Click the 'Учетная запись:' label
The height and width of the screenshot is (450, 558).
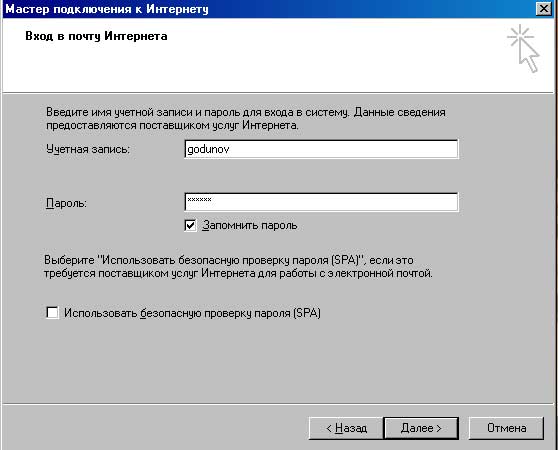88,149
